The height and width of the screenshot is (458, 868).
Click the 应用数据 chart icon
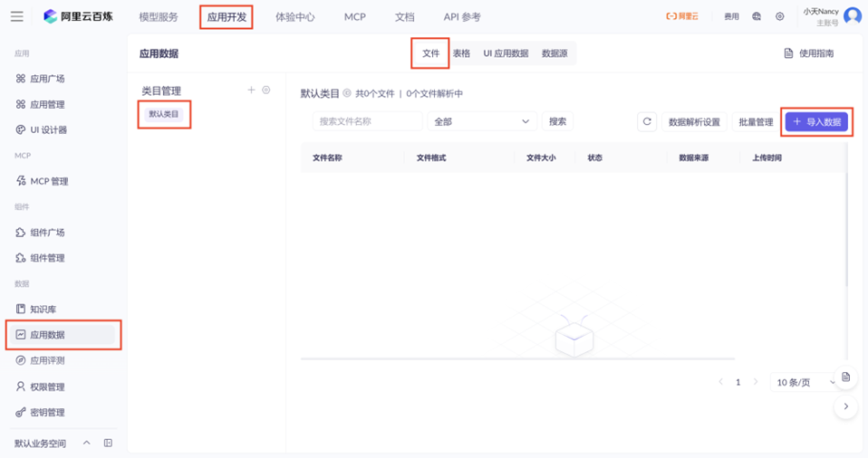(x=21, y=334)
